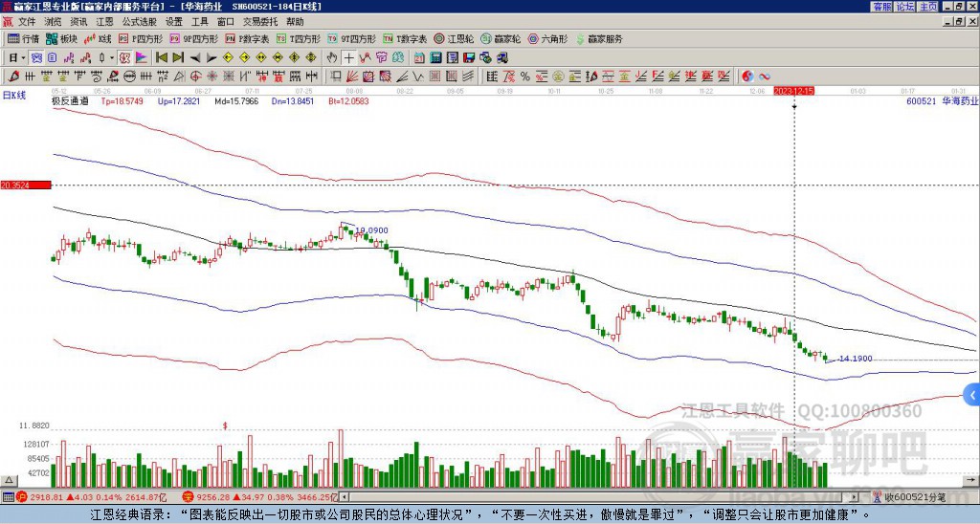
Task: Click the percent sign tool icon
Action: coord(525,76)
